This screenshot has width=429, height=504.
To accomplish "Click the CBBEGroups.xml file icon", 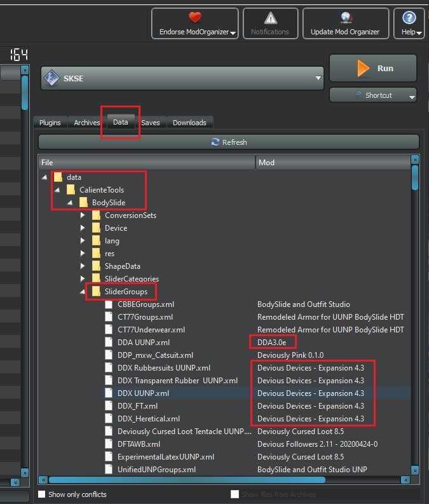I will [x=109, y=304].
